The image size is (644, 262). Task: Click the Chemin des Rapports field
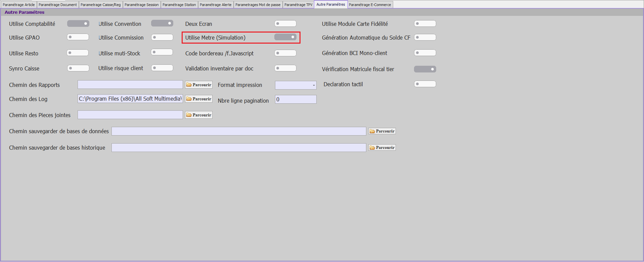(130, 85)
